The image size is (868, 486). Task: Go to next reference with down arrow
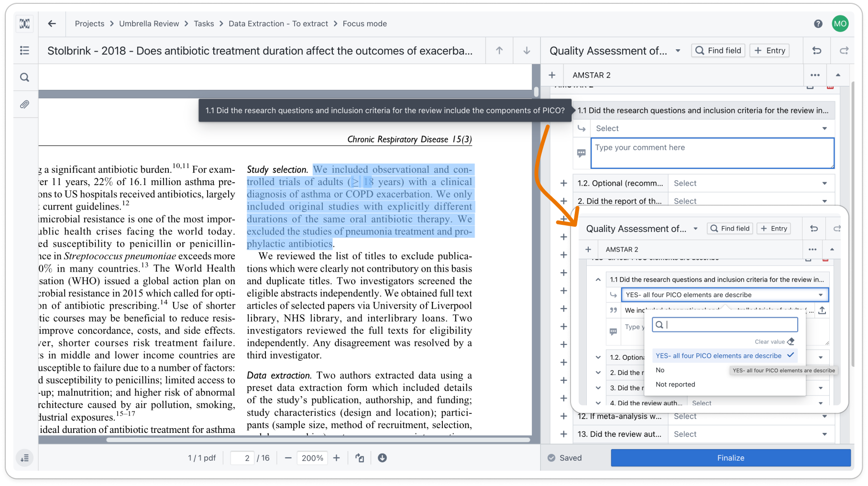(526, 50)
